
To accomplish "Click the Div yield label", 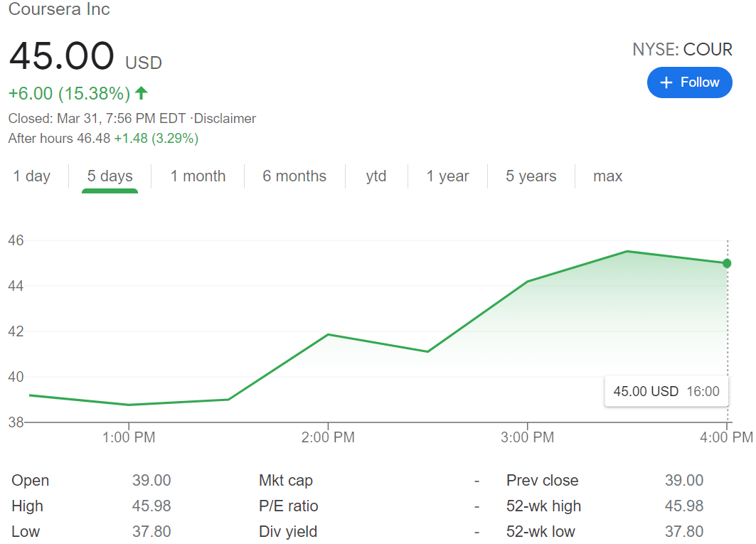I will pos(288,531).
